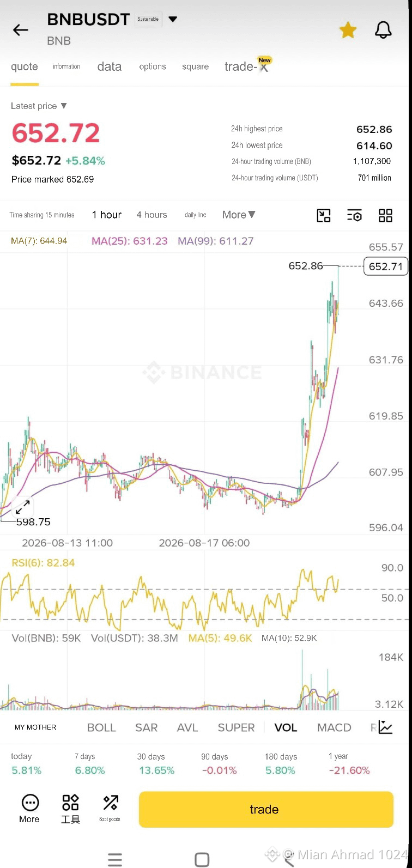The width and height of the screenshot is (412, 868).
Task: Click the MA(7): 644.94 label
Action: [x=39, y=241]
